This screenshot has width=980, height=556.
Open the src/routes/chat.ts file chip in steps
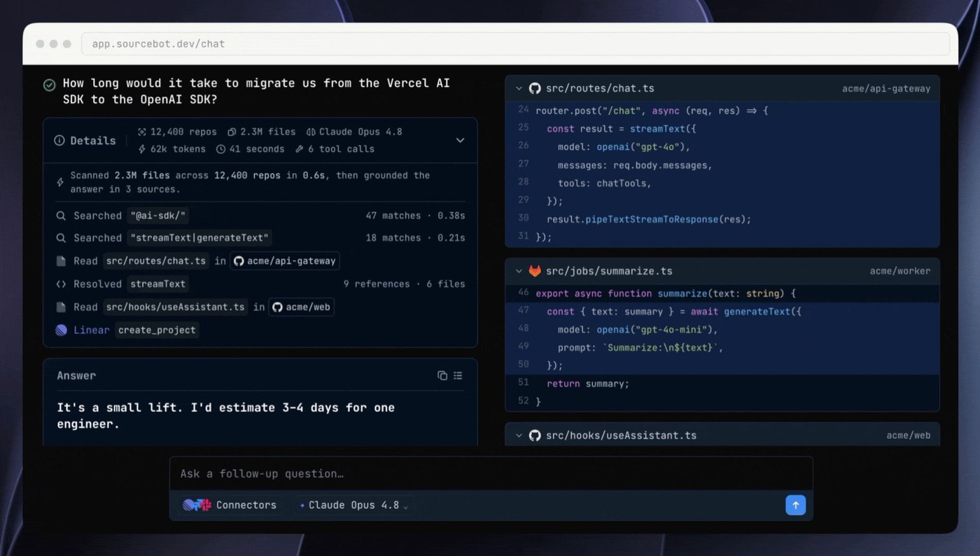[157, 261]
